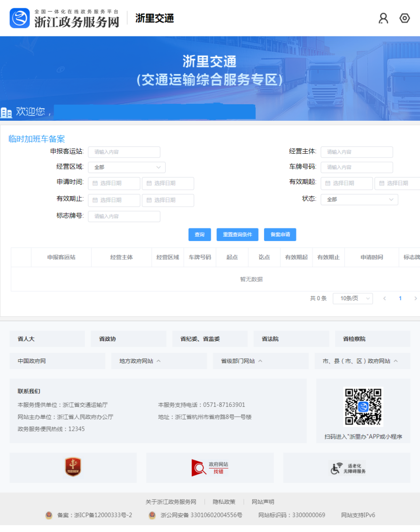Open the 省人大 link
Screen dimensions: 420x532
click(47, 339)
